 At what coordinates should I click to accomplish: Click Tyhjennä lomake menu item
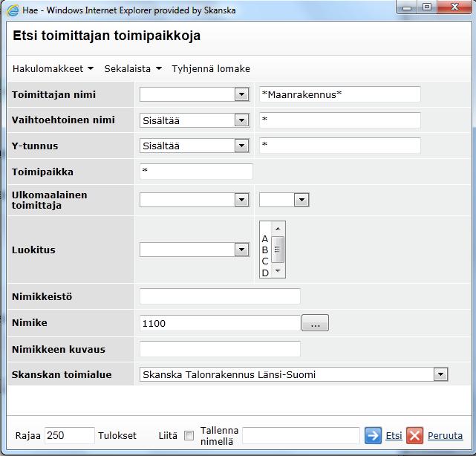tap(211, 68)
